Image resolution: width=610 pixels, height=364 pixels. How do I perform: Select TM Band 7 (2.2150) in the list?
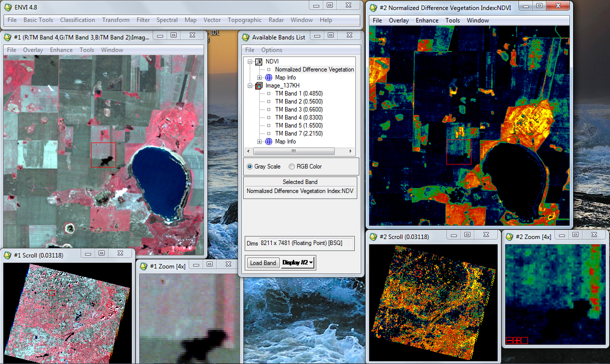tap(299, 133)
